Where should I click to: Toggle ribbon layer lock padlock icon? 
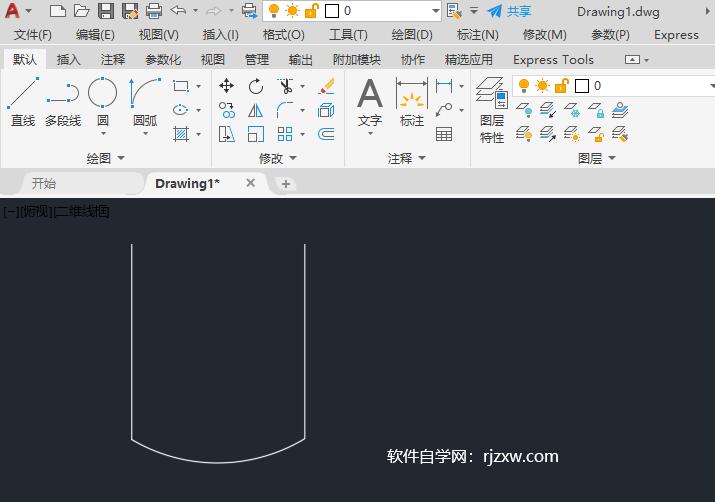pos(562,85)
